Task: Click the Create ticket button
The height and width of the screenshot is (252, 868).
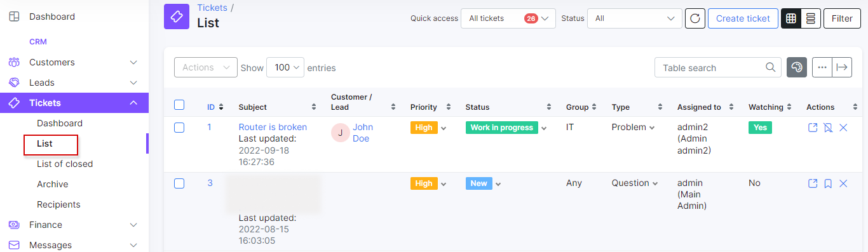Action: tap(743, 18)
